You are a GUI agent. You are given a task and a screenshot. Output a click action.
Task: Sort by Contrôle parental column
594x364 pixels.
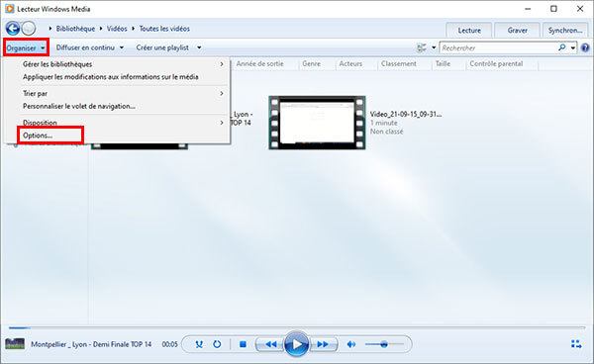pos(496,64)
